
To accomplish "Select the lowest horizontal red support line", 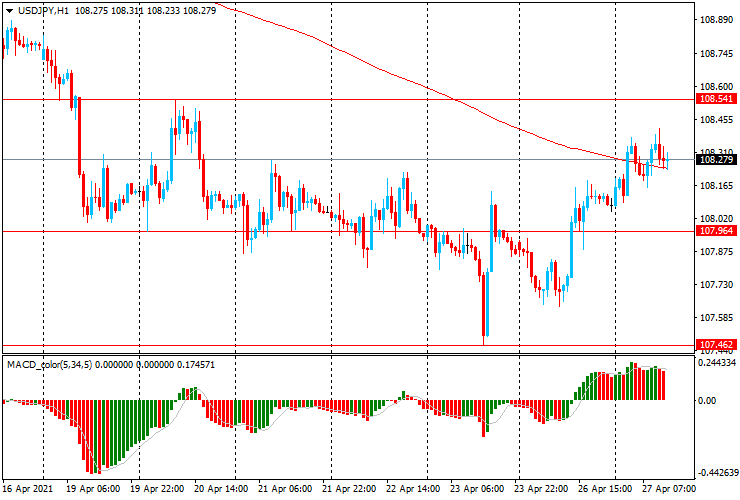I will pyautogui.click(x=348, y=345).
